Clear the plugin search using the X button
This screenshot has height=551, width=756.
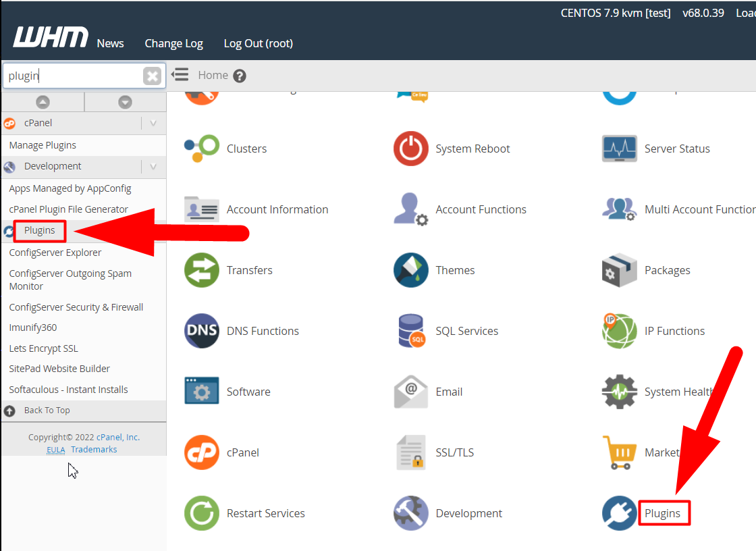[x=153, y=75]
